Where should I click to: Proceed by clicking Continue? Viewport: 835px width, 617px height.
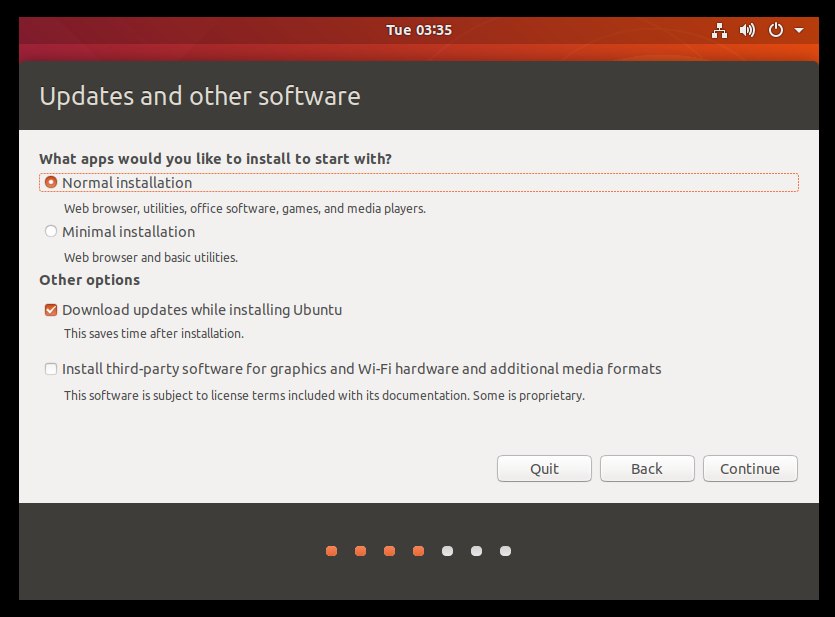click(x=750, y=468)
